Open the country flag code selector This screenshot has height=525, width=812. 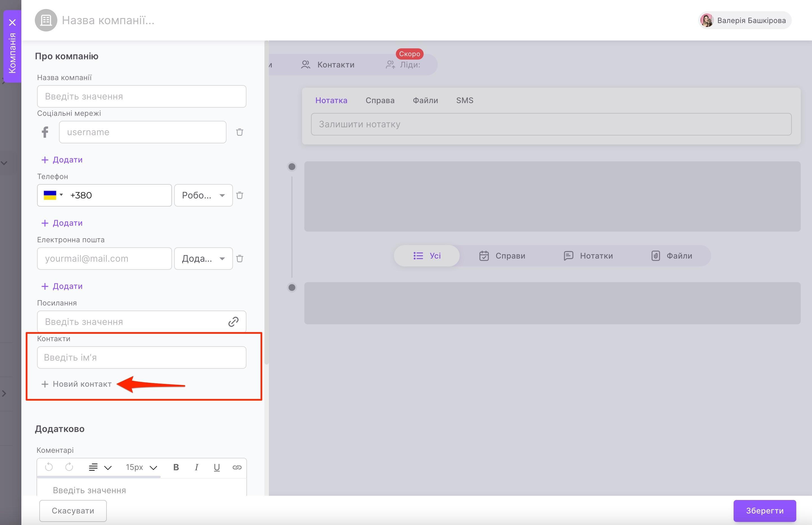53,195
